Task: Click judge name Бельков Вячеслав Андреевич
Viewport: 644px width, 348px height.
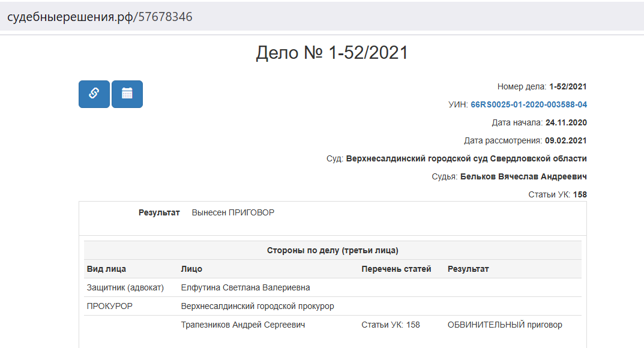Action: point(523,176)
